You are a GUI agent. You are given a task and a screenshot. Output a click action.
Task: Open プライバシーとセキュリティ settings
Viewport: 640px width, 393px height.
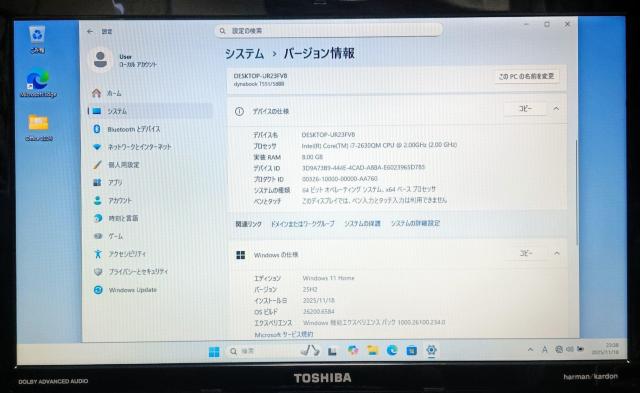pos(149,272)
